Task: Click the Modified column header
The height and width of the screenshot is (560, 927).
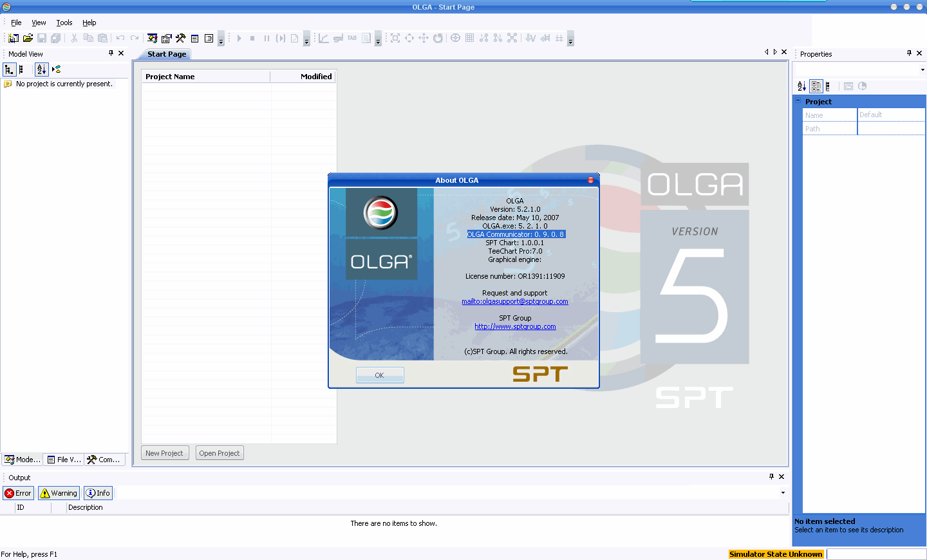Action: coord(303,77)
